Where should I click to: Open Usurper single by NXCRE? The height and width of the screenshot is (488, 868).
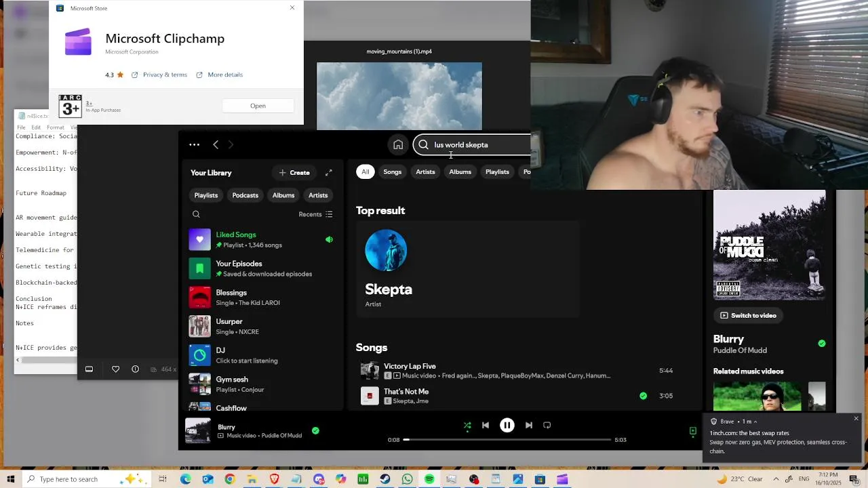[x=262, y=326]
